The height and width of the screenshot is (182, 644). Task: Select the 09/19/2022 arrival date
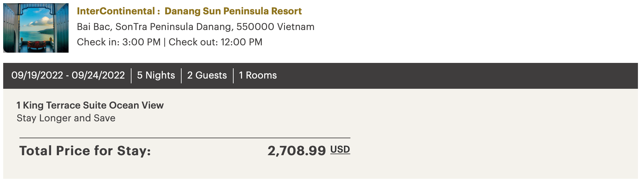[37, 75]
